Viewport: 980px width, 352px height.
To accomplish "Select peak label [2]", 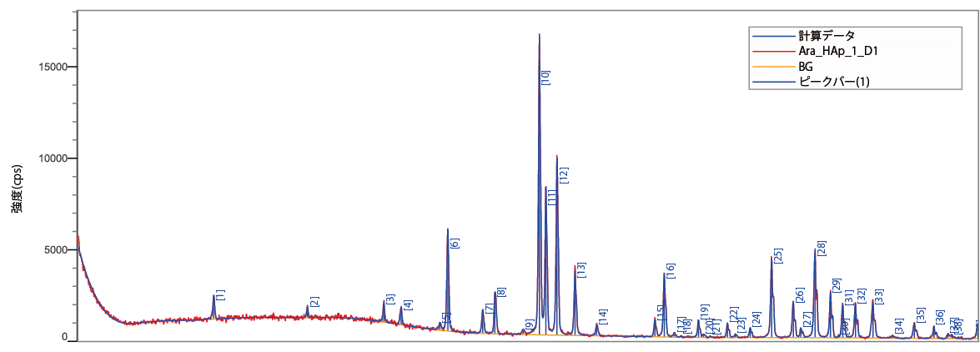I will click(314, 302).
